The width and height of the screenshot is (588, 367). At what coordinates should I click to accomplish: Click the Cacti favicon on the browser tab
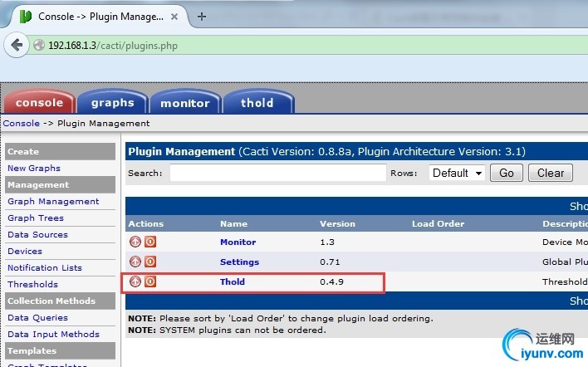point(26,17)
